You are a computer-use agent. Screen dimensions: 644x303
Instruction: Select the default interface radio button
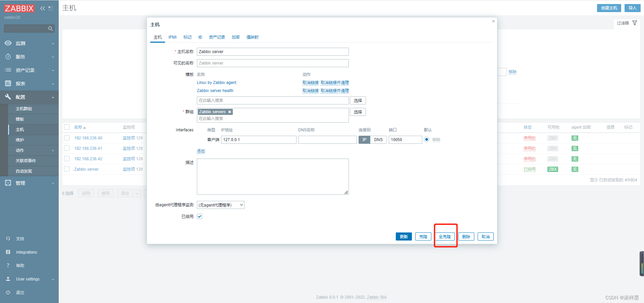pyautogui.click(x=427, y=139)
